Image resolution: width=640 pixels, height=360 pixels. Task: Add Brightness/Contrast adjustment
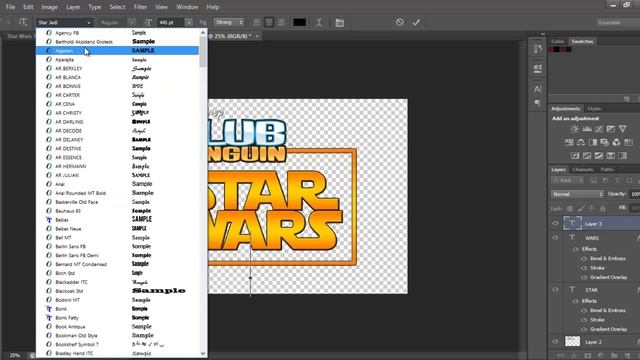575,129
